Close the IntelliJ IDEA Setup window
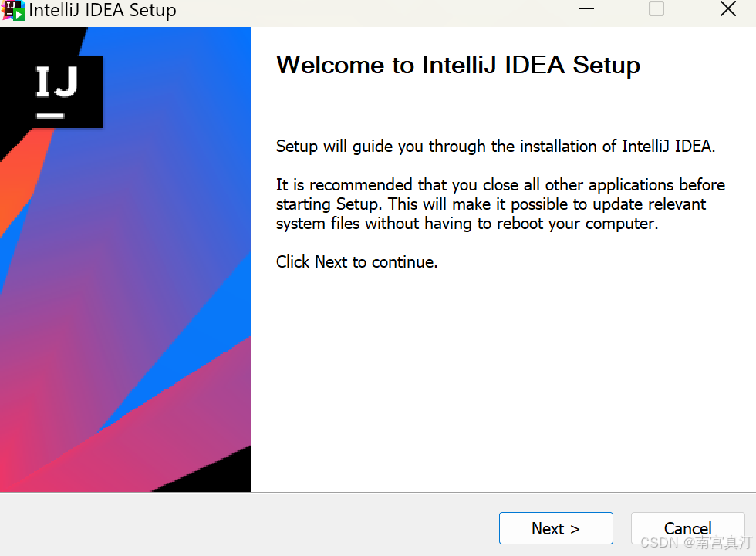This screenshot has height=556, width=756. click(x=728, y=8)
